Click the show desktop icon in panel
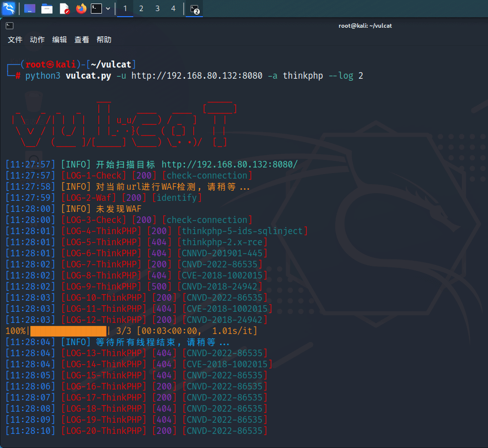488x448 pixels. tap(30, 9)
